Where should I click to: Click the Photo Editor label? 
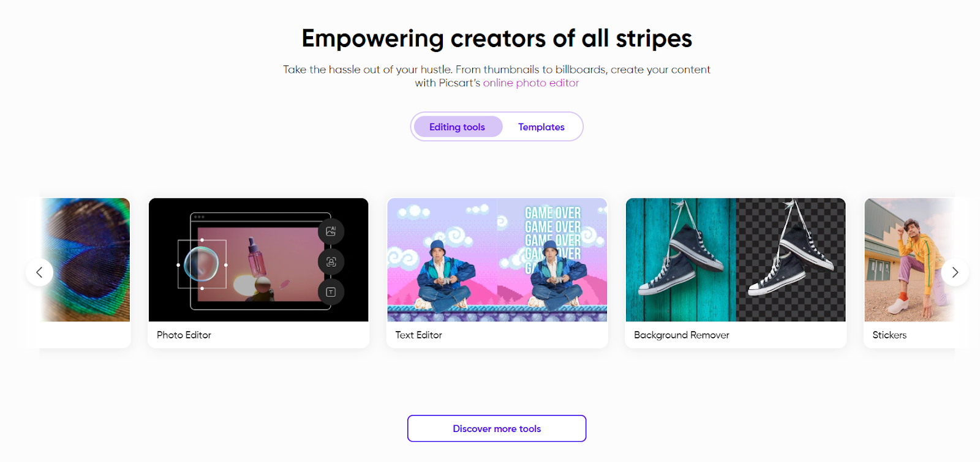click(x=184, y=335)
